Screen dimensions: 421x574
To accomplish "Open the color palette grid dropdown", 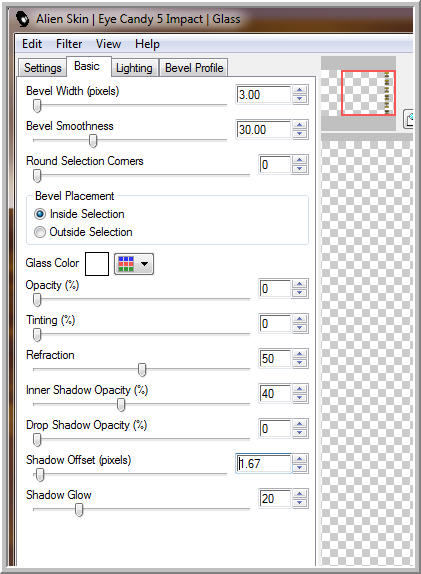I will pyautogui.click(x=134, y=264).
